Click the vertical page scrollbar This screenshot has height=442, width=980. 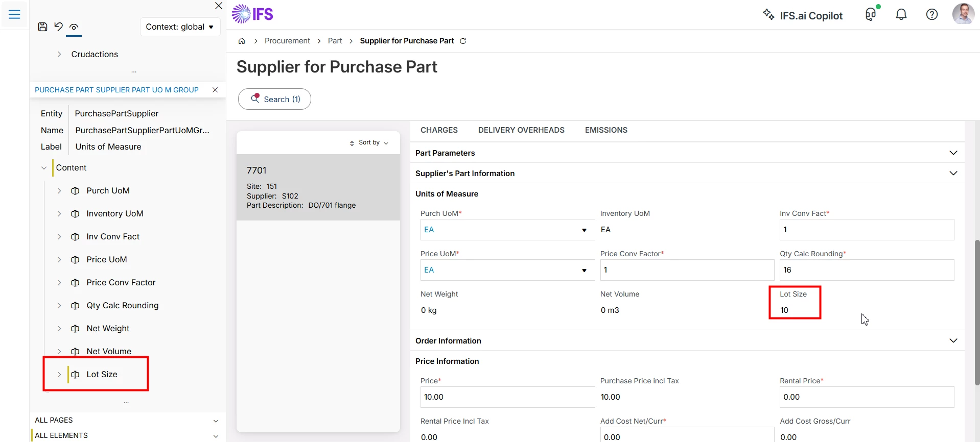click(977, 311)
